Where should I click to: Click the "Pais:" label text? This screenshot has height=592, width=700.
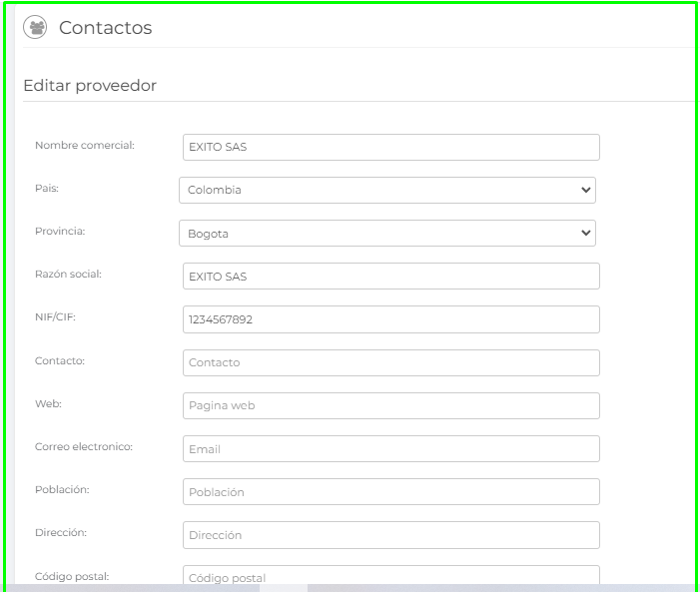click(x=48, y=188)
